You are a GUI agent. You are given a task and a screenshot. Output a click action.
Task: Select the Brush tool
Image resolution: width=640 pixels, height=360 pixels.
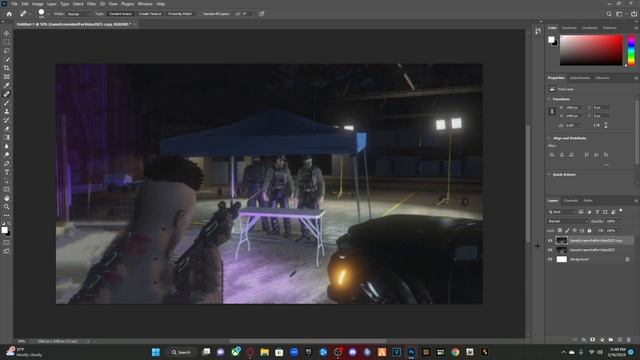[x=7, y=103]
